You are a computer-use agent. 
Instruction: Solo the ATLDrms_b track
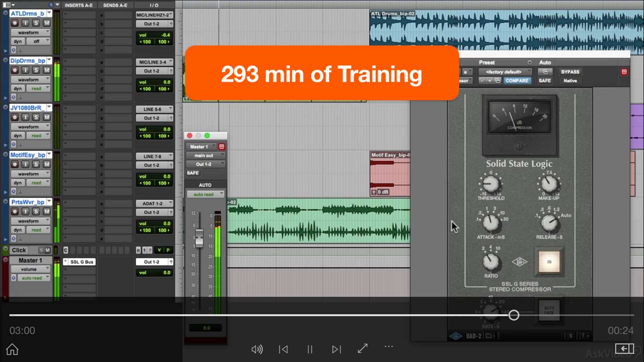pyautogui.click(x=36, y=23)
